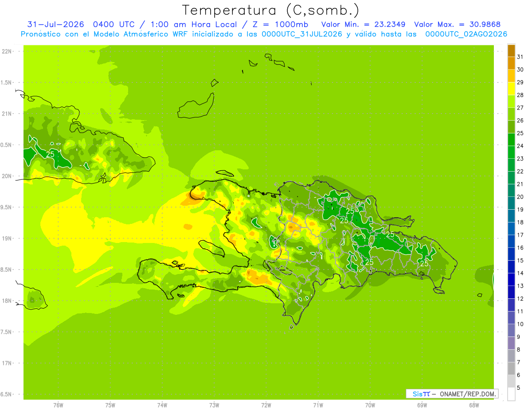Click the "7.5N" latitude label

7,332
